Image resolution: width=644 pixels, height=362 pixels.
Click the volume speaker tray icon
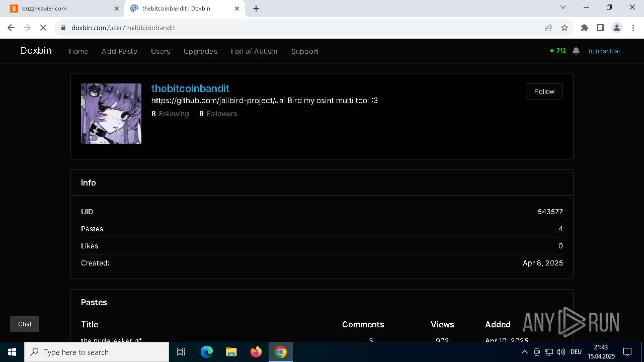click(x=561, y=352)
